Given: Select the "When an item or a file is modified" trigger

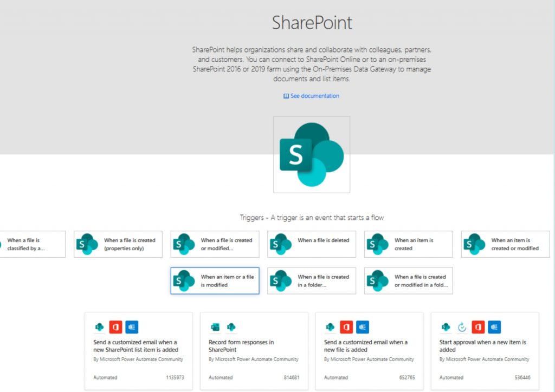Looking at the screenshot, I should tap(215, 280).
